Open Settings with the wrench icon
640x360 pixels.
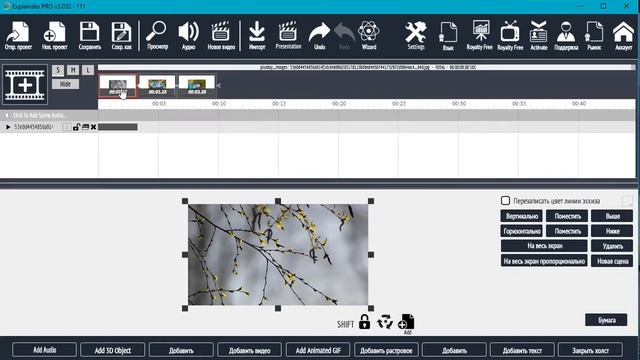coord(416,36)
